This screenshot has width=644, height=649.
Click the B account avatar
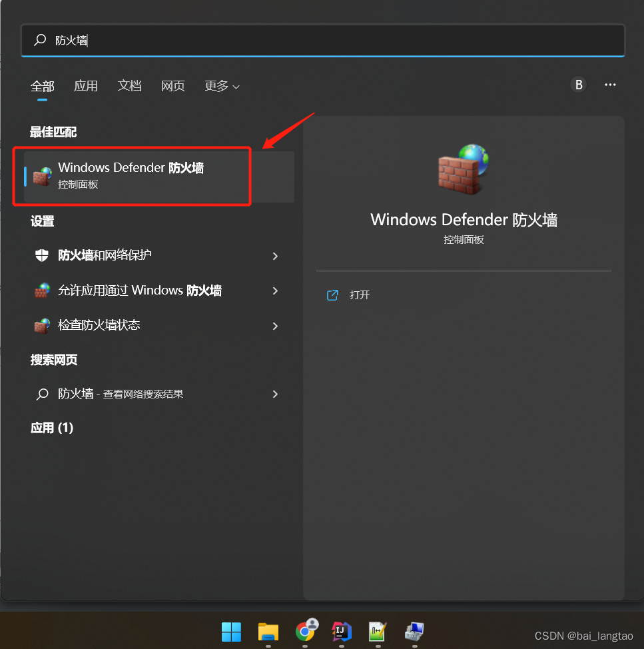click(x=578, y=85)
